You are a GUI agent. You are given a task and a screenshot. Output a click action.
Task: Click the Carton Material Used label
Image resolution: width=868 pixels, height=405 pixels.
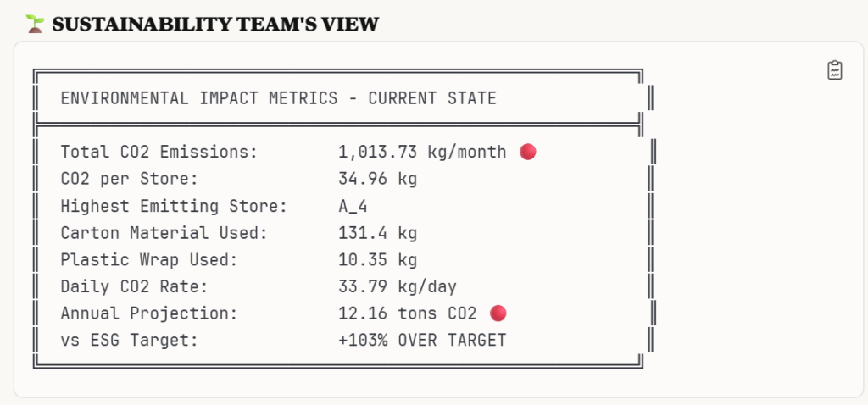click(x=164, y=233)
